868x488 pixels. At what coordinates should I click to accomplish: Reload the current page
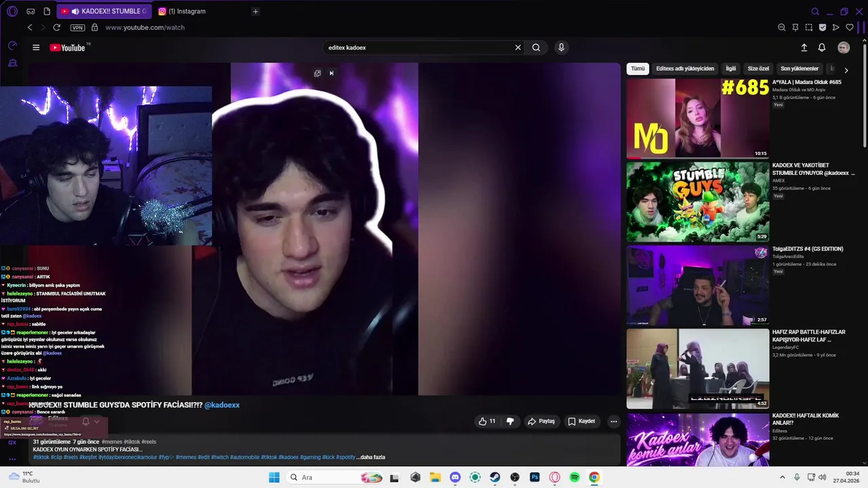57,28
